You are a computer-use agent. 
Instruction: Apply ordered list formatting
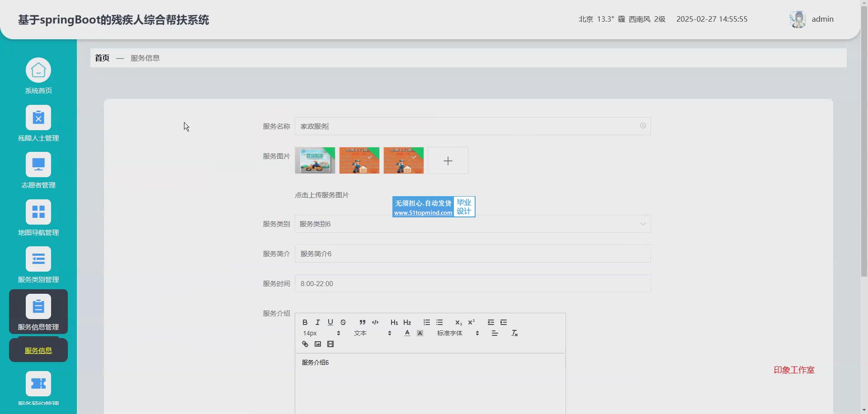point(426,322)
